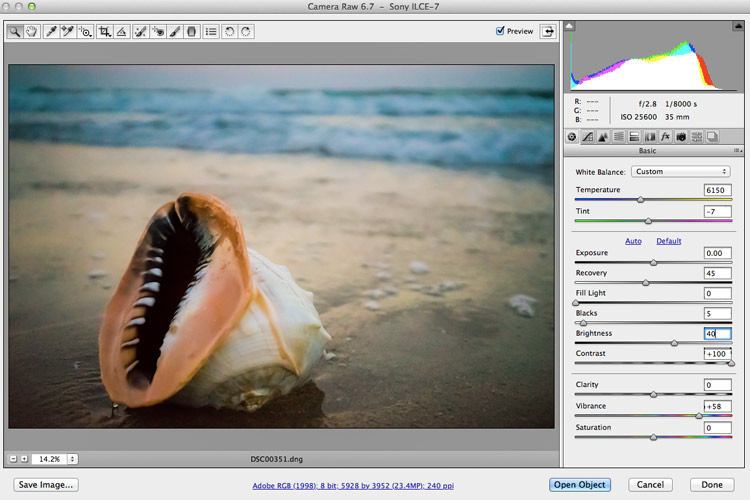Click the Vibrance slider handle
Screen dimensions: 750x500
click(699, 416)
